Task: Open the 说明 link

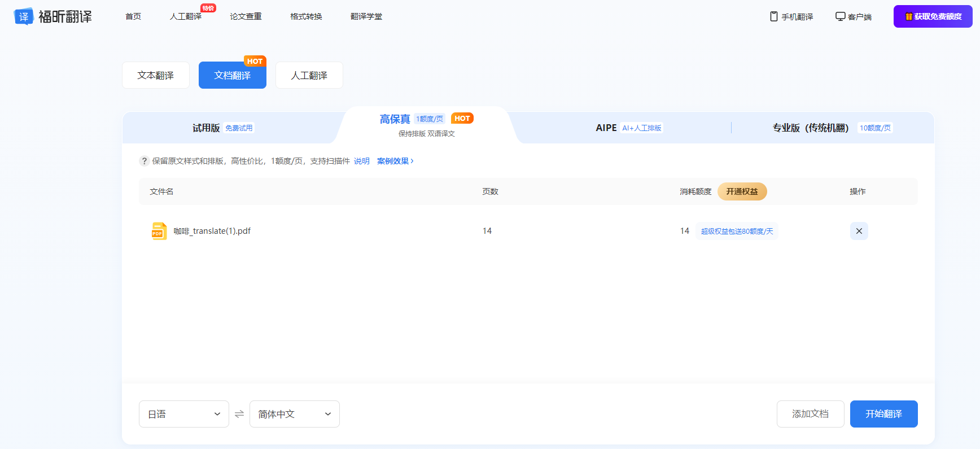Action: click(x=362, y=161)
